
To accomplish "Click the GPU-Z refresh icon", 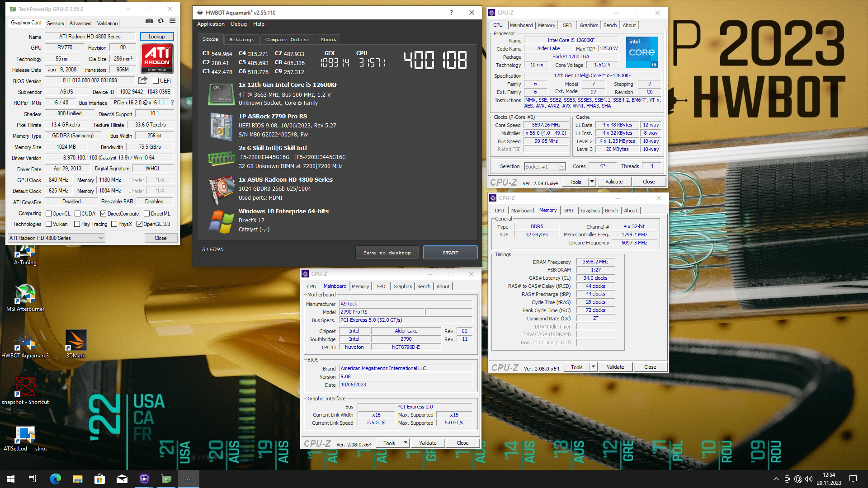I will pos(160,21).
